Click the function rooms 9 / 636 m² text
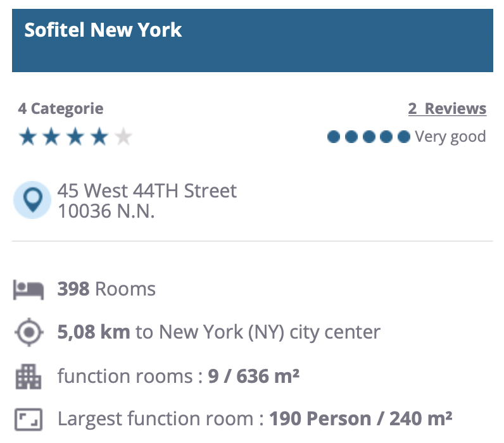This screenshot has height=443, width=504. 178,377
